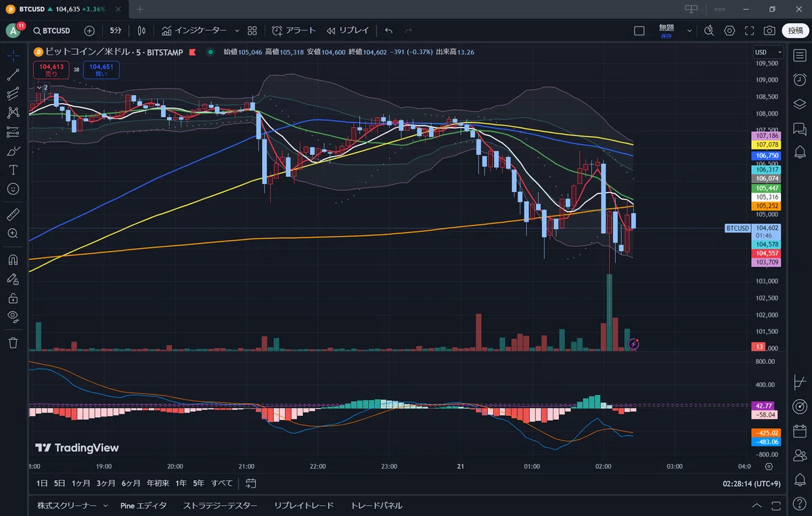Toggle bar replay mode with リプレイ
The height and width of the screenshot is (516, 812).
[x=348, y=30]
